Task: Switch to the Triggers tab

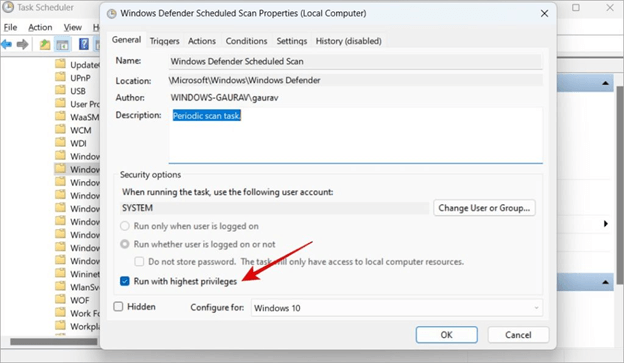Action: [164, 41]
